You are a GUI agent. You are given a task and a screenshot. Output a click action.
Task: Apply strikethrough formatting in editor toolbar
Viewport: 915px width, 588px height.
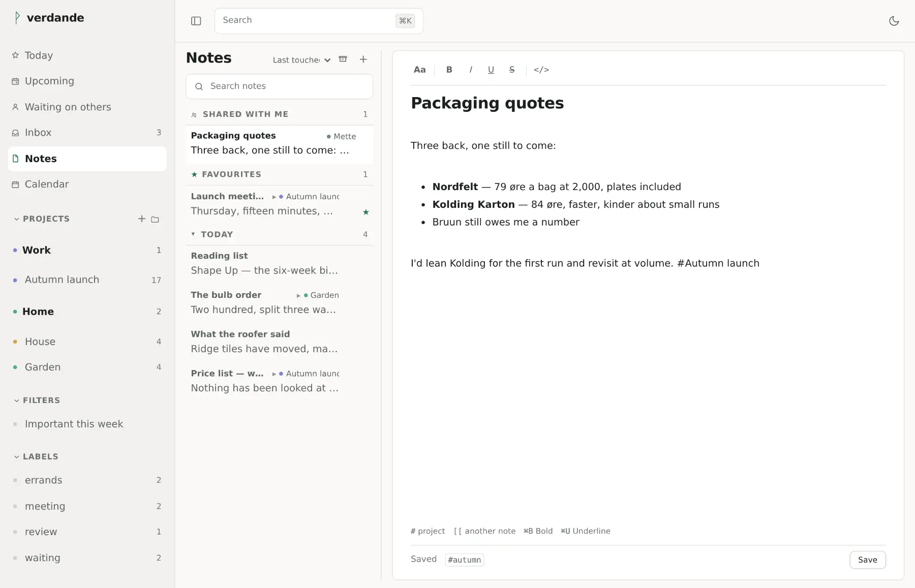(512, 70)
